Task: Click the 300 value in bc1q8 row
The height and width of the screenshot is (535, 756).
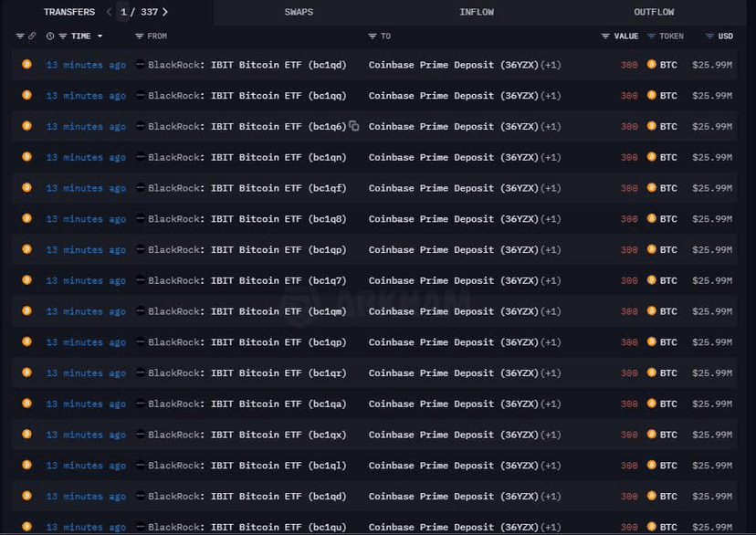Action: (x=629, y=219)
